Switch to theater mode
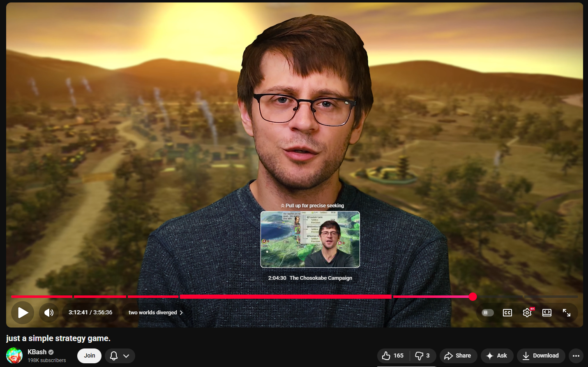588x367 pixels. coord(547,313)
